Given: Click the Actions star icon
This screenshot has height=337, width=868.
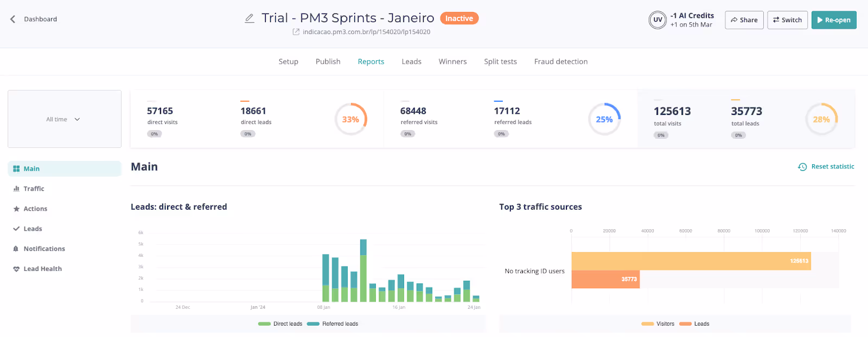Looking at the screenshot, I should [x=16, y=209].
